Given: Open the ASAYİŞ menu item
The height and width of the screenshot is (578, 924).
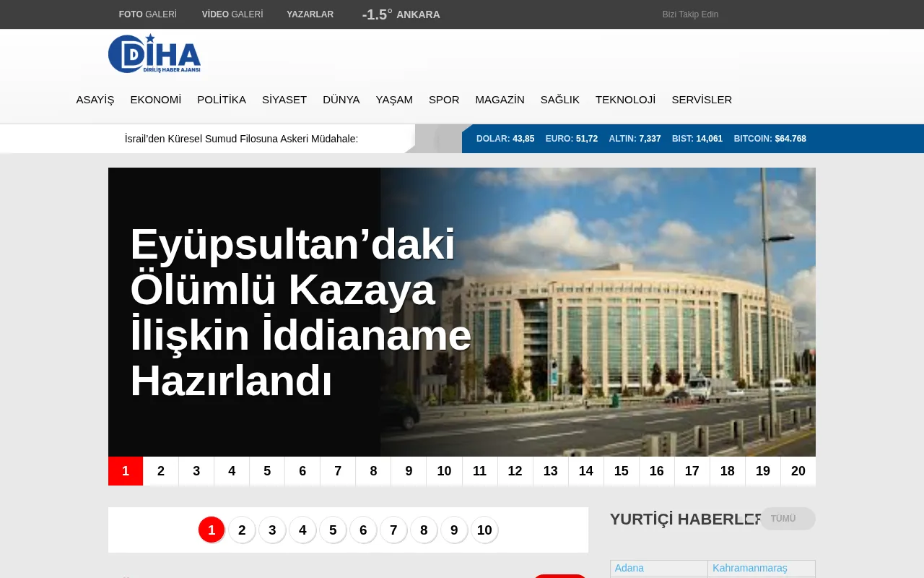Looking at the screenshot, I should [95, 100].
